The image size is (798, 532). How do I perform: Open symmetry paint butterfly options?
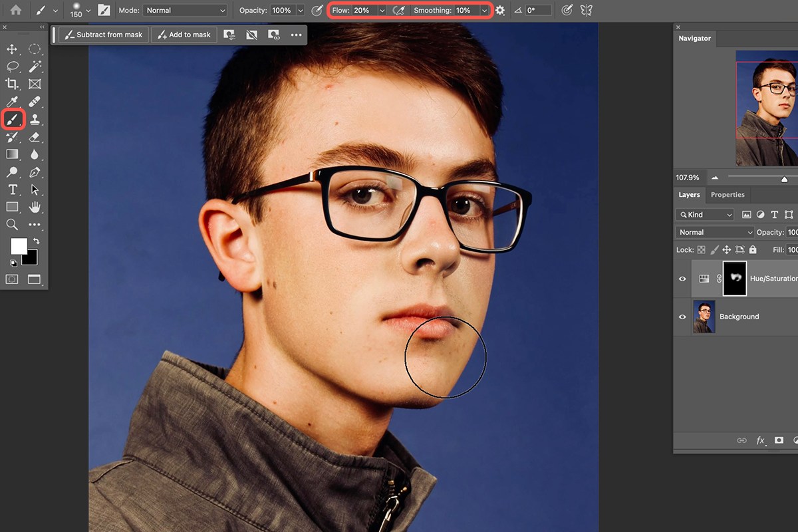586,11
